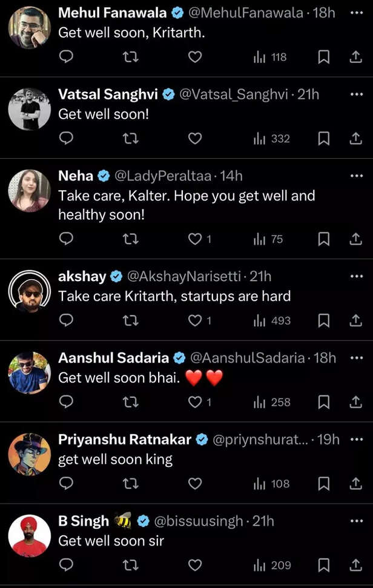Open more options for B Singh's post
Viewport: 373px width, 588px height.
356,520
